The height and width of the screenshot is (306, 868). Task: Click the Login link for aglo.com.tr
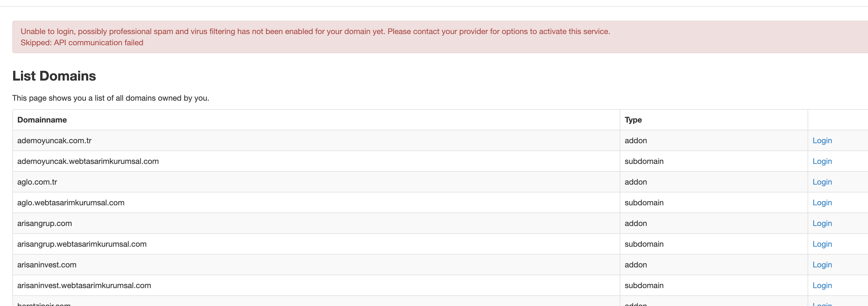pos(822,182)
